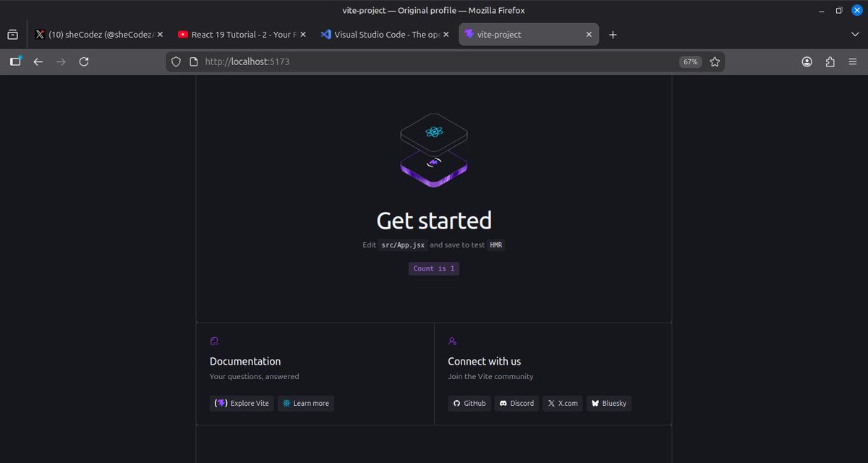Go forward with the forward arrow
Screen dimensions: 868x463
coord(61,61)
